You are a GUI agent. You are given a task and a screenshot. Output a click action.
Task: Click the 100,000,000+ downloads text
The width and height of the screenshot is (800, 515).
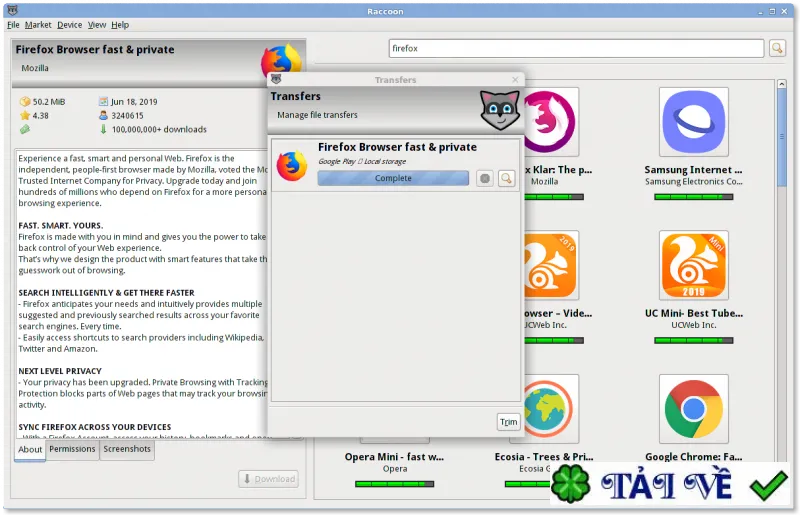pos(159,130)
